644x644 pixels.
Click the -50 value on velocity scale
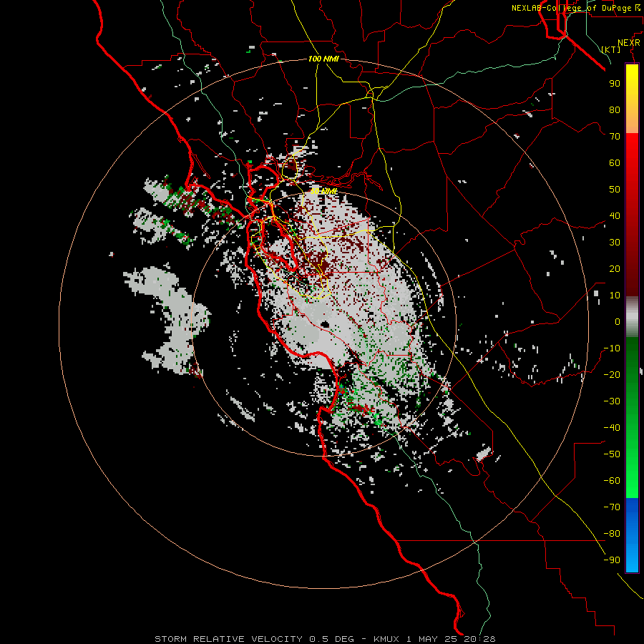click(x=612, y=454)
